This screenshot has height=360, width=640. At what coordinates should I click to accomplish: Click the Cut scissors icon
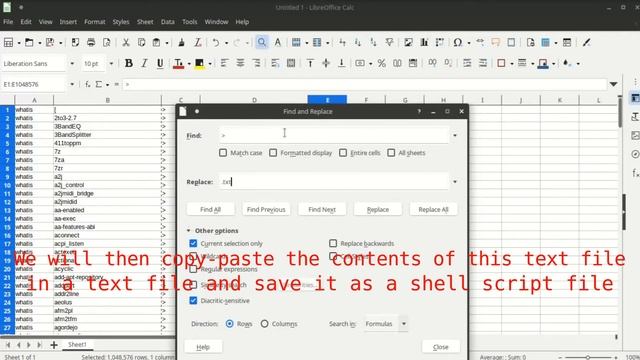126,42
